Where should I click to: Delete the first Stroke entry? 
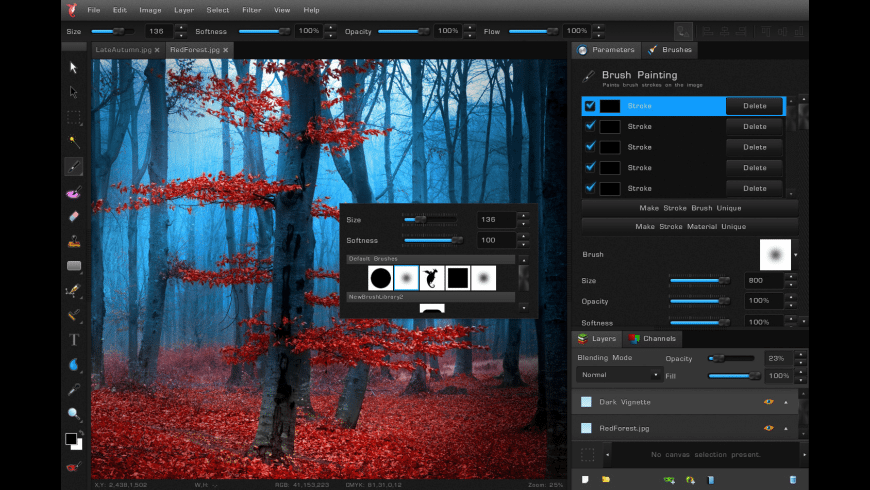click(755, 106)
